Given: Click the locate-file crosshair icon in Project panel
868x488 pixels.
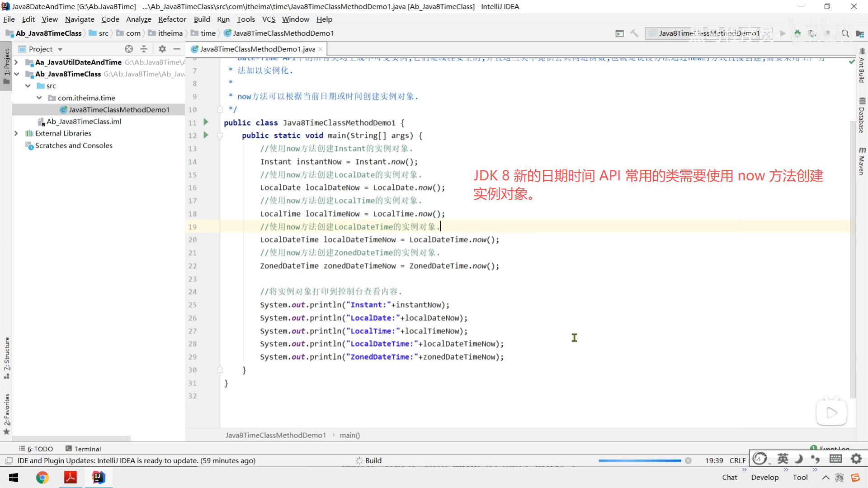Looking at the screenshot, I should [129, 49].
